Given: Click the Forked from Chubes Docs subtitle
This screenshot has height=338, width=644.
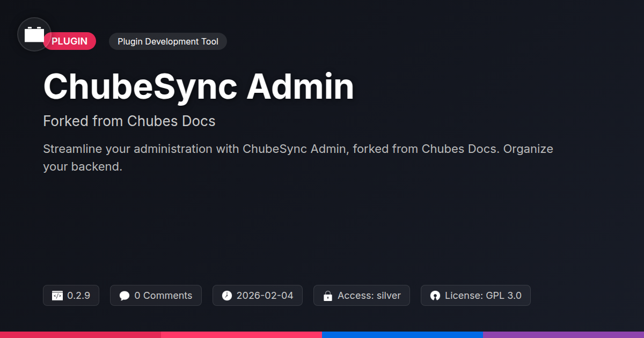Looking at the screenshot, I should pos(129,121).
